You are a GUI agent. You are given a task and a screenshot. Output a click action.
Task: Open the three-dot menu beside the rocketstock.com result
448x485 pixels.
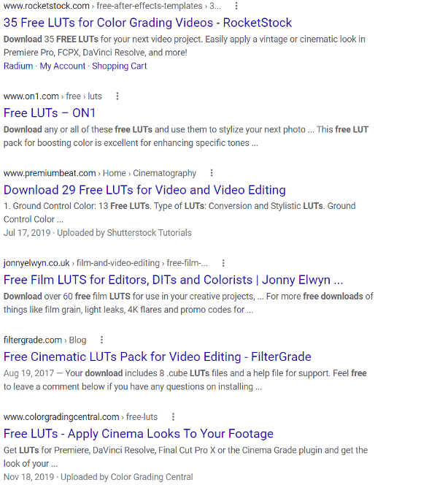236,6
